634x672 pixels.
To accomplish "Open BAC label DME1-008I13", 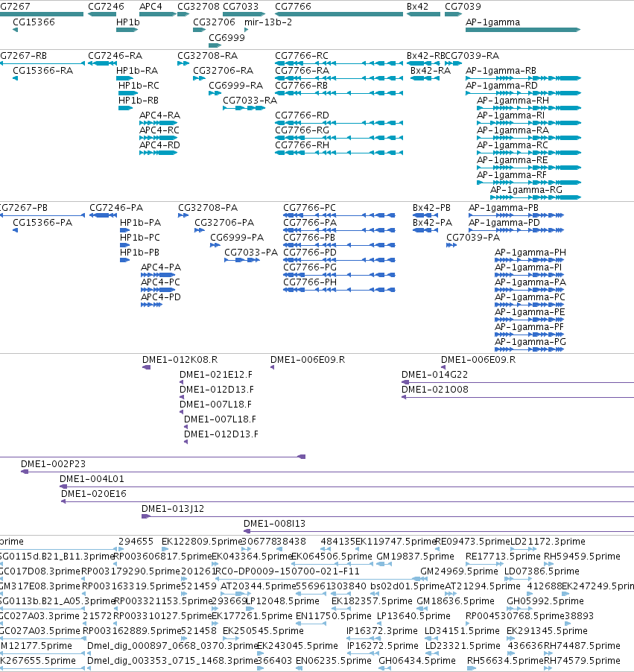I will [274, 523].
